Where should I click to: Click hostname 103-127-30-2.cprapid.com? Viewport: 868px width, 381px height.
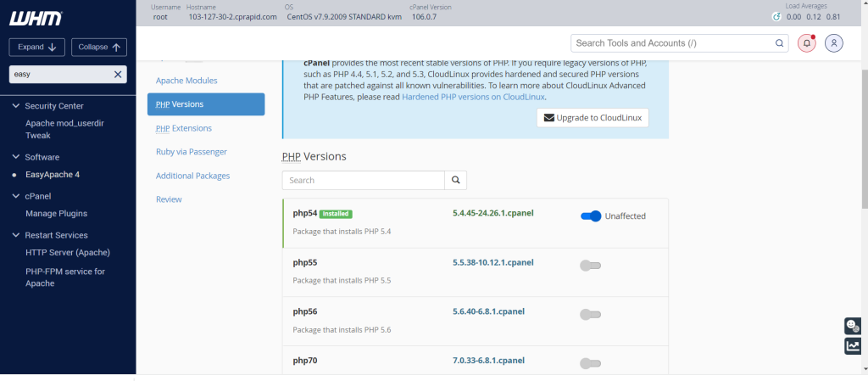point(232,17)
